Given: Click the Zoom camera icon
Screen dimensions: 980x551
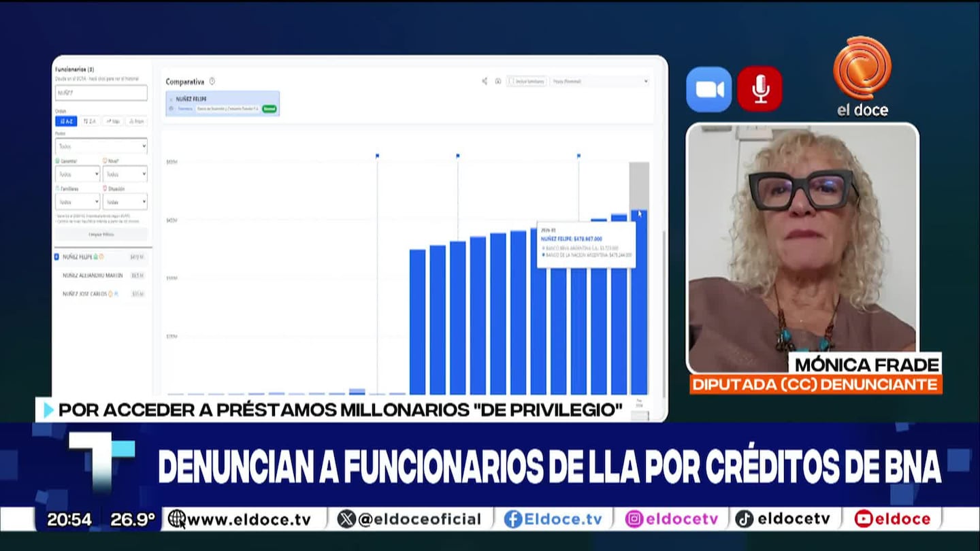Looking at the screenshot, I should pyautogui.click(x=708, y=89).
